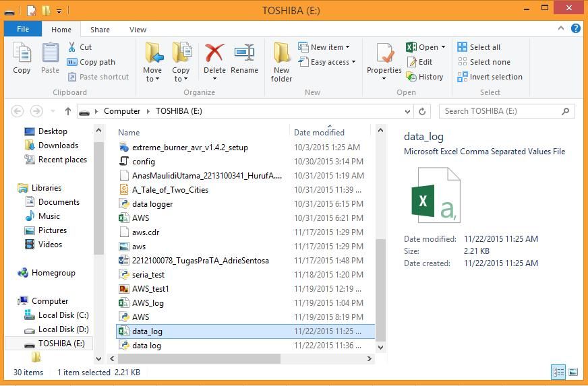The image size is (588, 386).
Task: Click TOSHIBA (E:) in the address breadcrumb
Action: click(x=179, y=111)
